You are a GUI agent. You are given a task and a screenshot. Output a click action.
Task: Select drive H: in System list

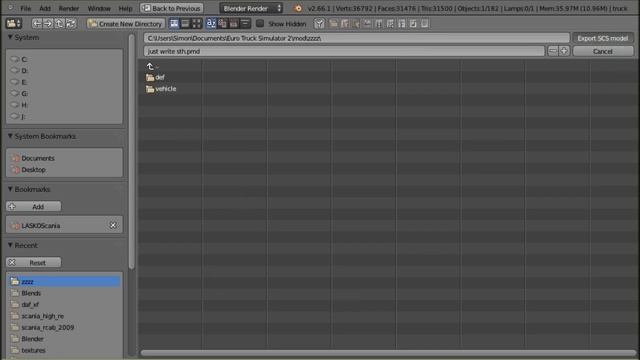coord(64,105)
